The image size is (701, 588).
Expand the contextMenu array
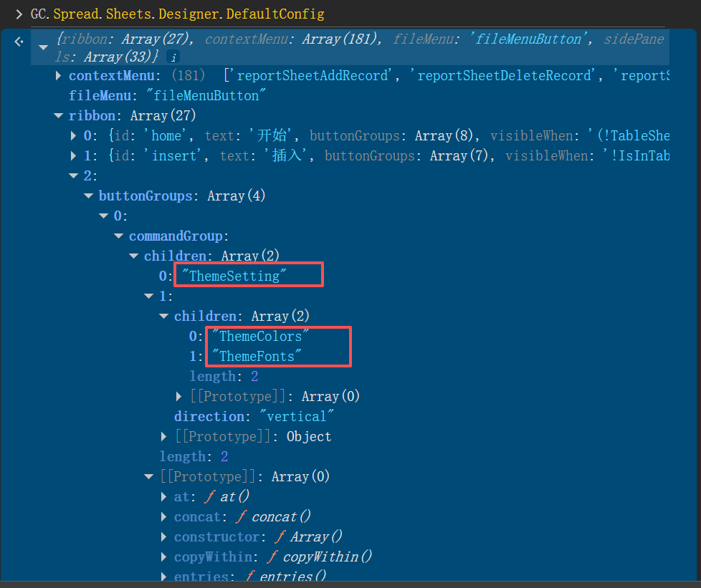pos(58,75)
